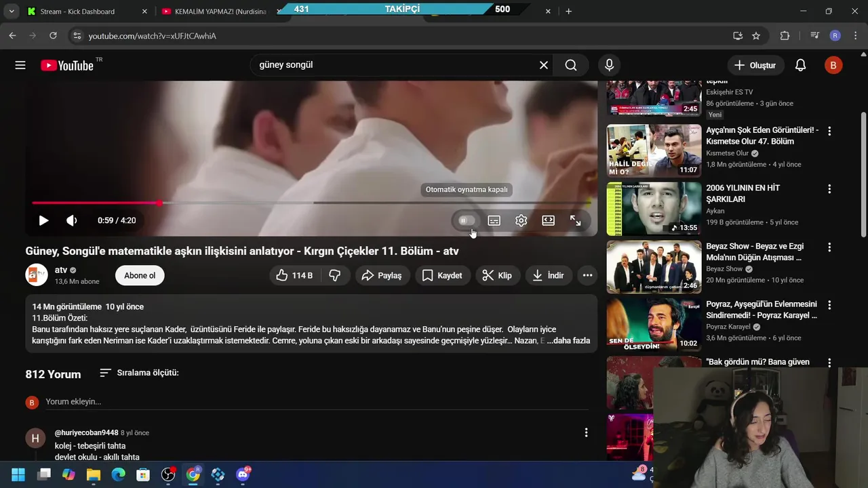Open the account avatar B menu
This screenshot has height=488, width=868.
point(833,65)
